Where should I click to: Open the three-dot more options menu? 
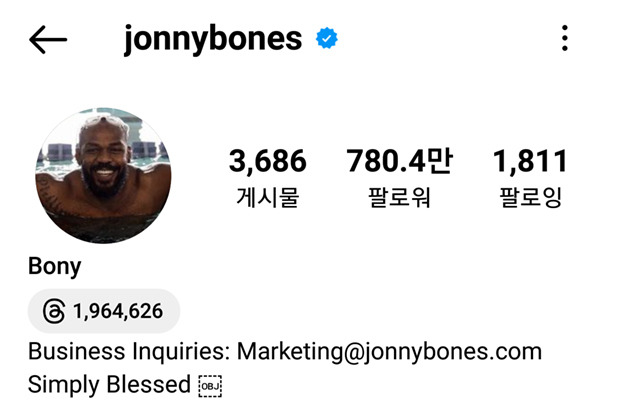point(565,38)
